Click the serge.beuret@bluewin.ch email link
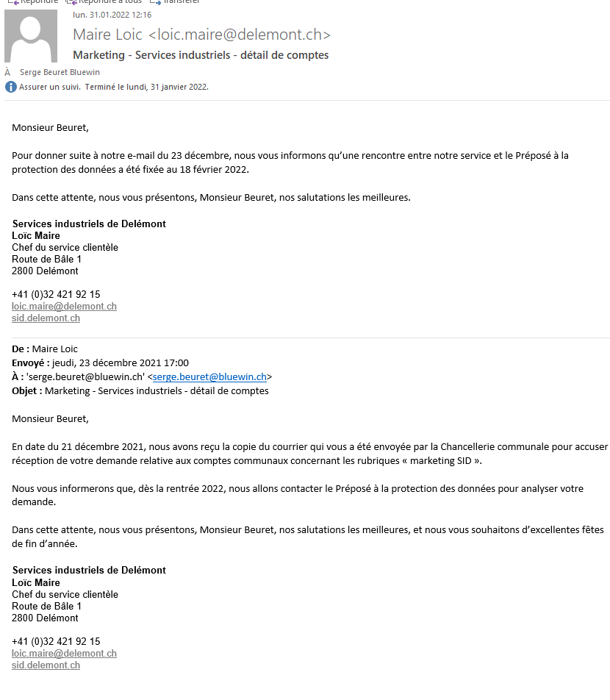 [x=209, y=376]
